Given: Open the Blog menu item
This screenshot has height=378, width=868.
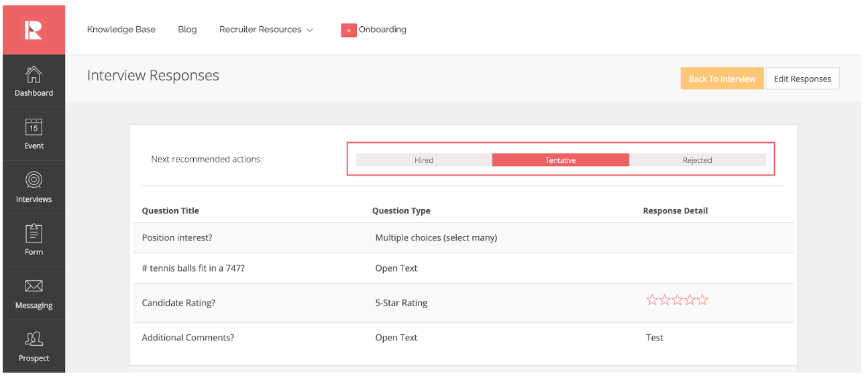Looking at the screenshot, I should coord(187,29).
